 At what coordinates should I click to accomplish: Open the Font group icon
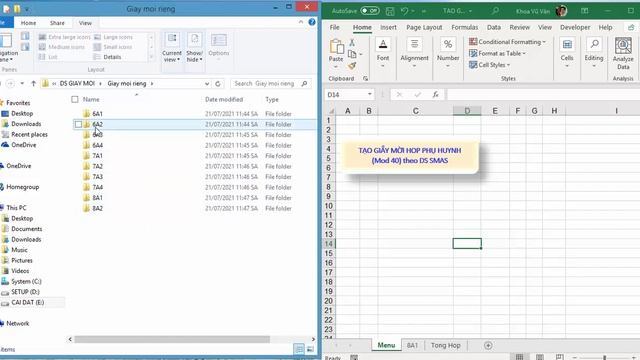[383, 44]
